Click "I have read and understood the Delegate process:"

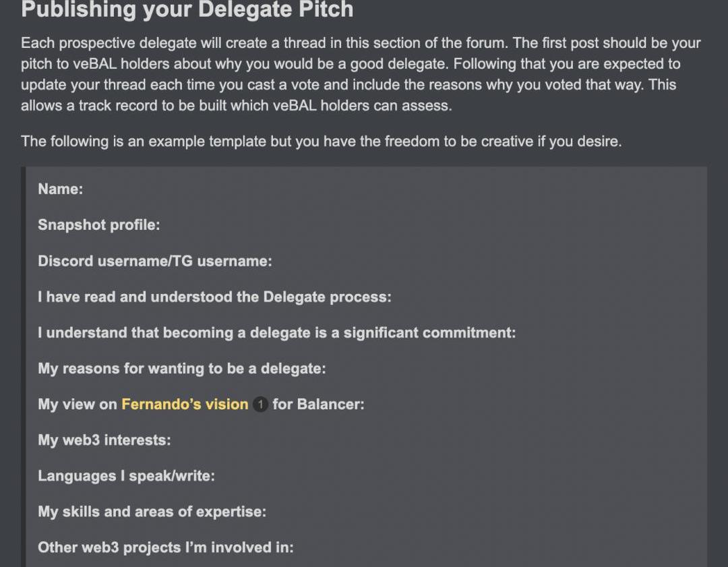coord(214,297)
